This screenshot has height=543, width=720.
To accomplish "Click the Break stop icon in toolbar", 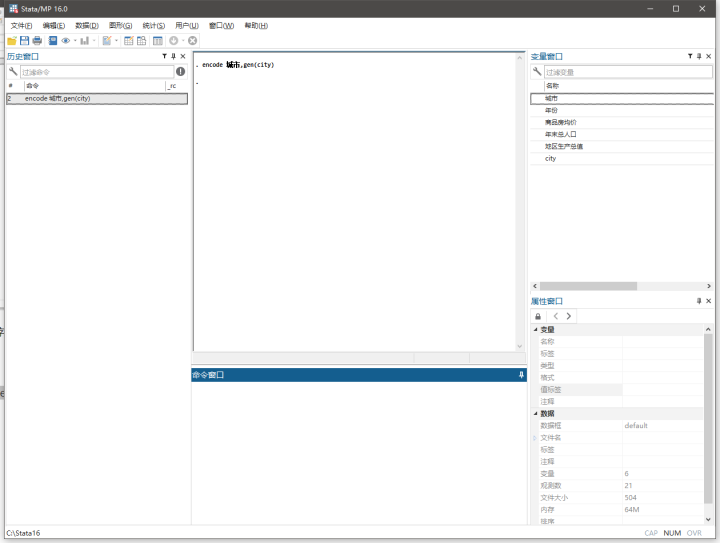I will tap(193, 41).
